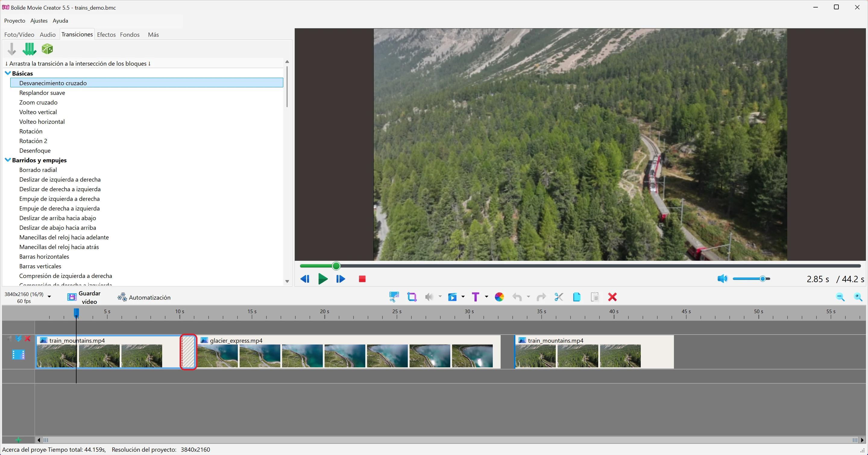
Task: Click the preview seek slider handle
Action: [336, 266]
